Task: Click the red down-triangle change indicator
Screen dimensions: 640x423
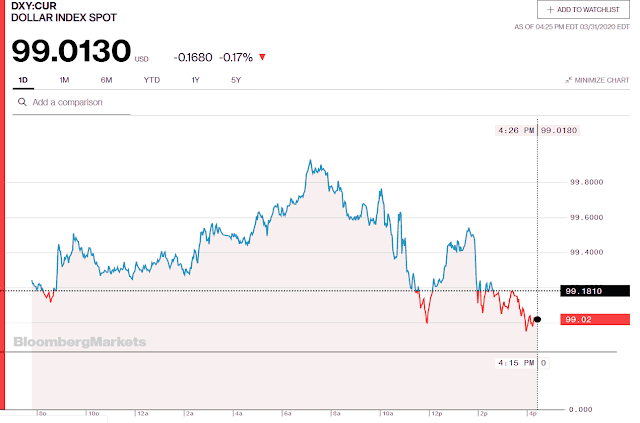Action: click(x=262, y=57)
